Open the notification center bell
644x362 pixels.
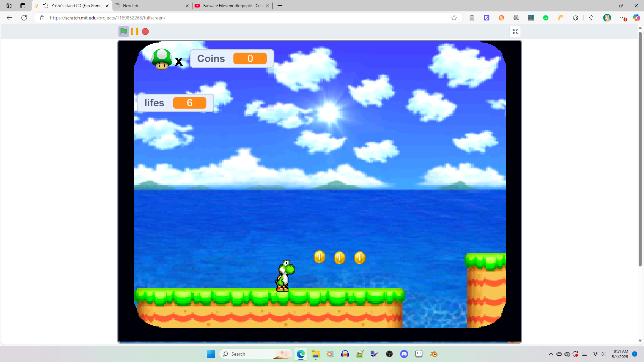click(635, 354)
